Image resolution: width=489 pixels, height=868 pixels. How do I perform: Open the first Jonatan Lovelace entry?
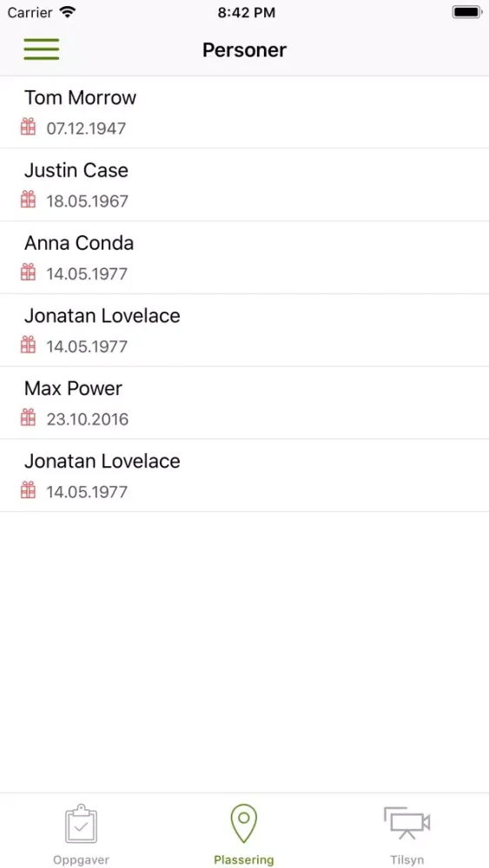pos(244,331)
